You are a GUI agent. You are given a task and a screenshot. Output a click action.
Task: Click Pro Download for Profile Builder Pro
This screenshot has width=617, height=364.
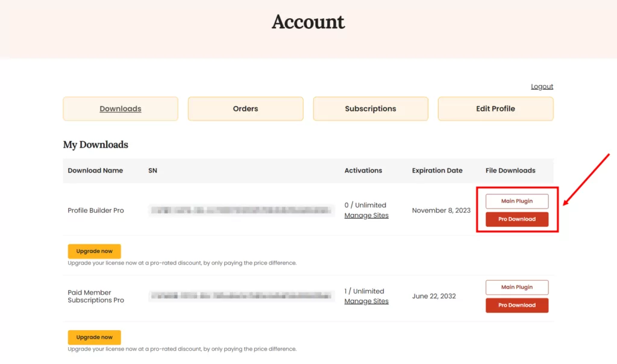[517, 219]
